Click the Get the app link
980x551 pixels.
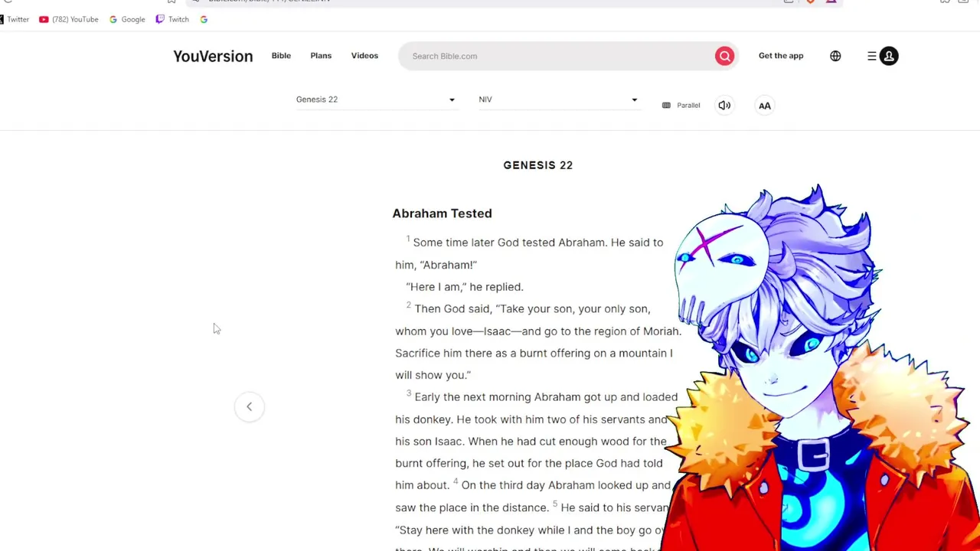(781, 56)
